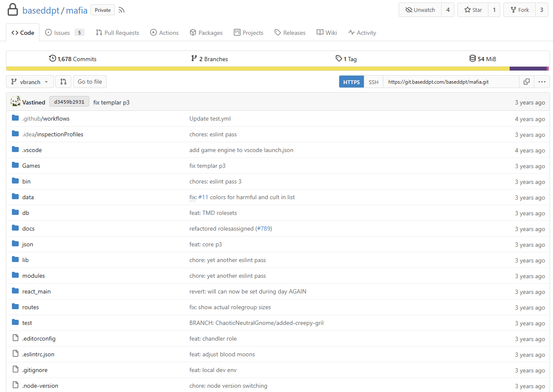Click the repository lock icon
This screenshot has height=392, width=553.
point(13,10)
